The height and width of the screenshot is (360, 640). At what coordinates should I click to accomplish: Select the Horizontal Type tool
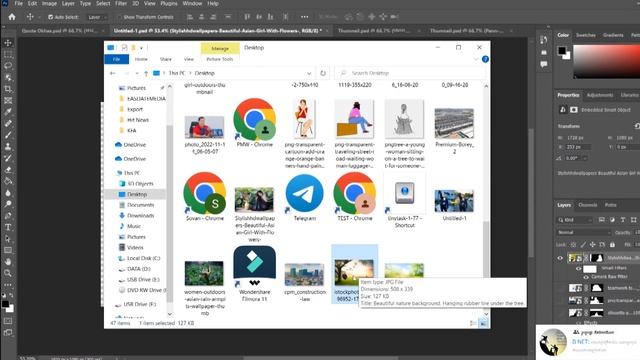[8, 227]
